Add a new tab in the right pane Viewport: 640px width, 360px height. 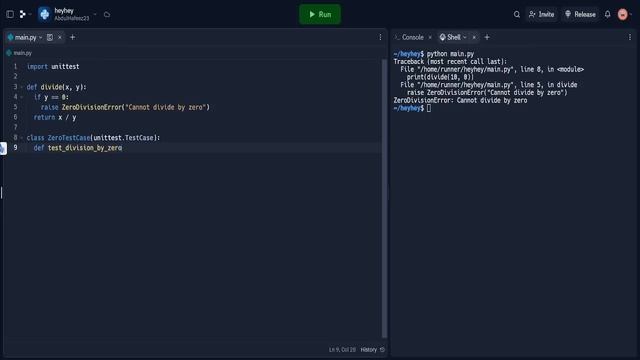pyautogui.click(x=487, y=37)
